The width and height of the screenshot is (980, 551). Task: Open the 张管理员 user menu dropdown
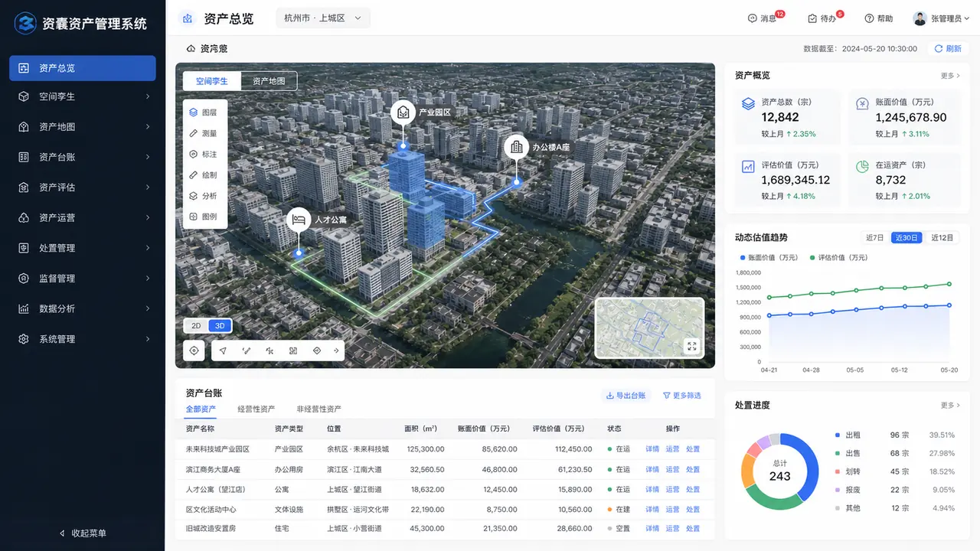942,18
